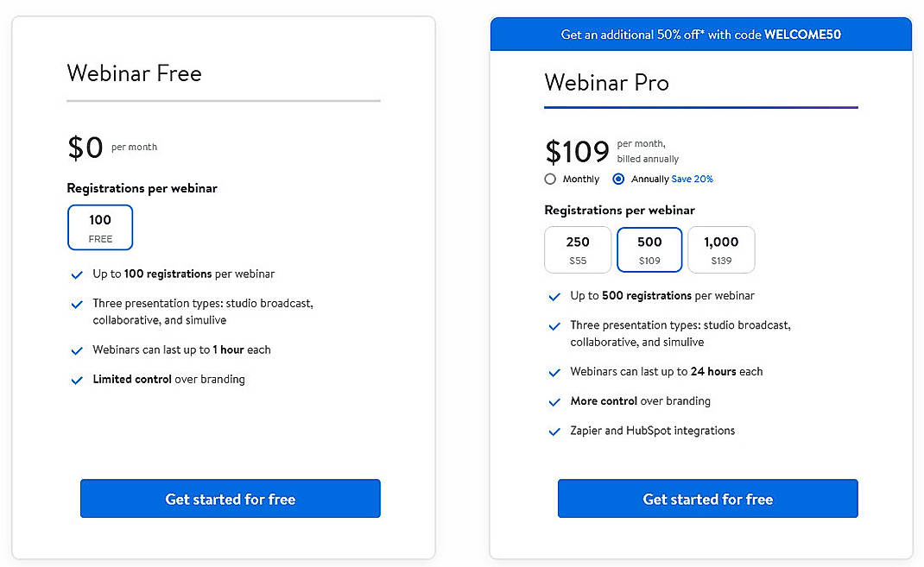This screenshot has width=924, height=567.
Task: Click the checkmark next to "Limited control over branding"
Action: pyautogui.click(x=77, y=380)
